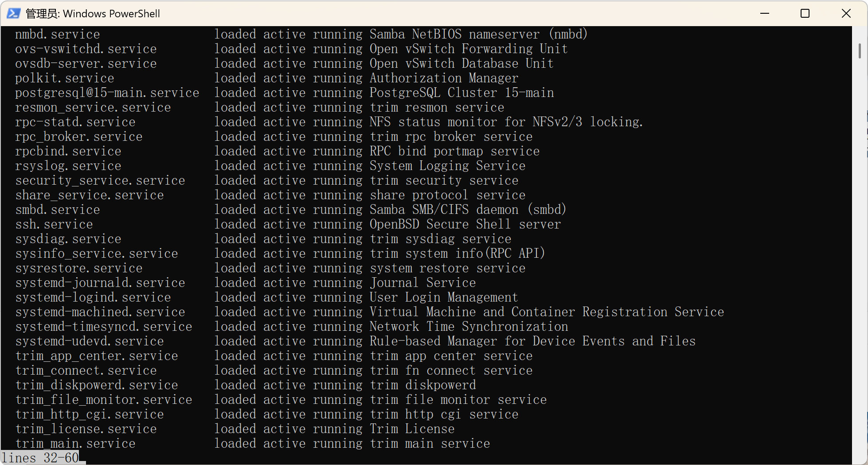Click the rsyslog.service unit name

click(x=68, y=166)
